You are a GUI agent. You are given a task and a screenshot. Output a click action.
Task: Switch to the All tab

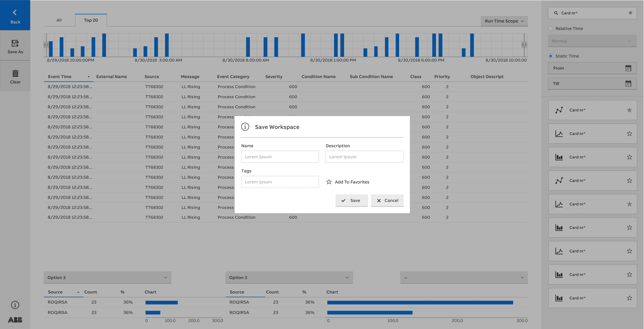click(59, 20)
